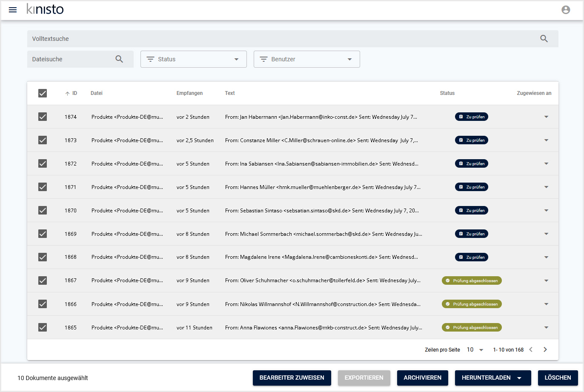Uncheck the checkbox for document 1874
Viewport: 584px width, 392px height.
(x=43, y=117)
